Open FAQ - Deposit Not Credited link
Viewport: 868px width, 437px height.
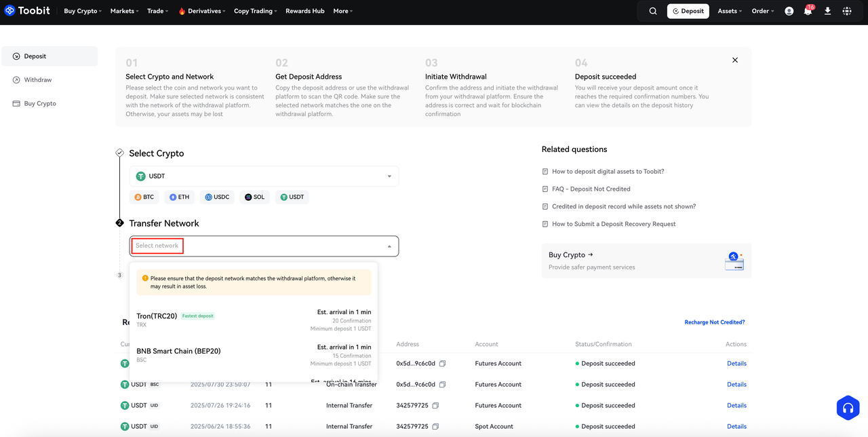pos(591,189)
